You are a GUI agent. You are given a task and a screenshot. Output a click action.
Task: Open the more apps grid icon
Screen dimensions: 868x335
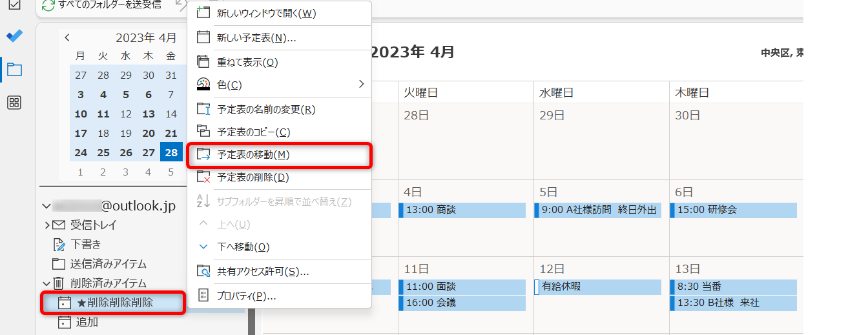[14, 103]
